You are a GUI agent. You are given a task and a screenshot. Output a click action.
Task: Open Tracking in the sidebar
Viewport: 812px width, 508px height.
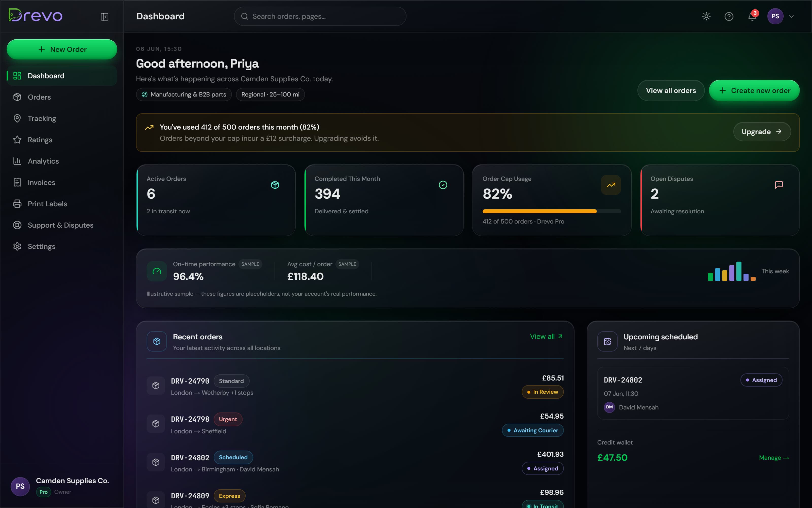(62, 118)
